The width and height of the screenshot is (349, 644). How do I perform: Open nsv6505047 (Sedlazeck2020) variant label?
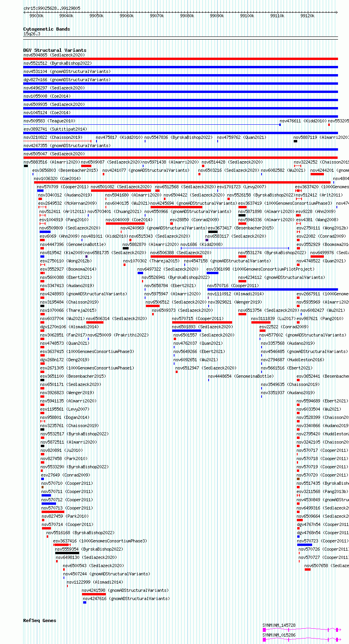coord(54,154)
